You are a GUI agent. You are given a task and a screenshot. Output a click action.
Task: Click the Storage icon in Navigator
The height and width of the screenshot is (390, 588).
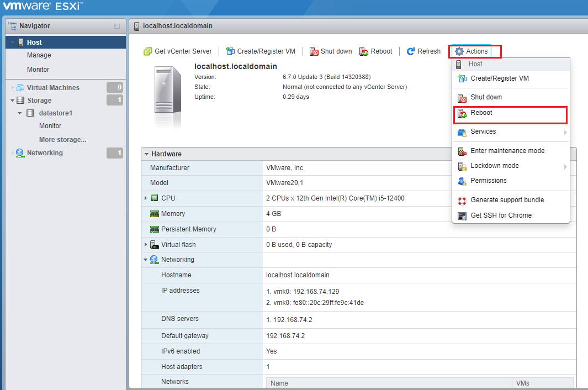tap(20, 100)
